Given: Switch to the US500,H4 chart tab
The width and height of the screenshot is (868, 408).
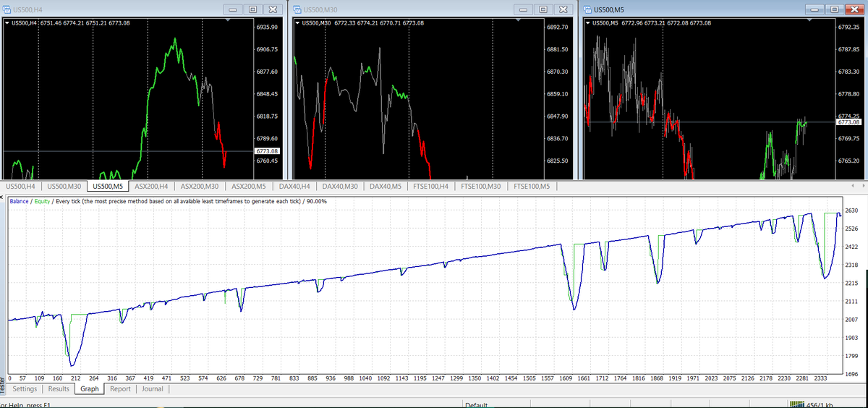Looking at the screenshot, I should pos(20,187).
